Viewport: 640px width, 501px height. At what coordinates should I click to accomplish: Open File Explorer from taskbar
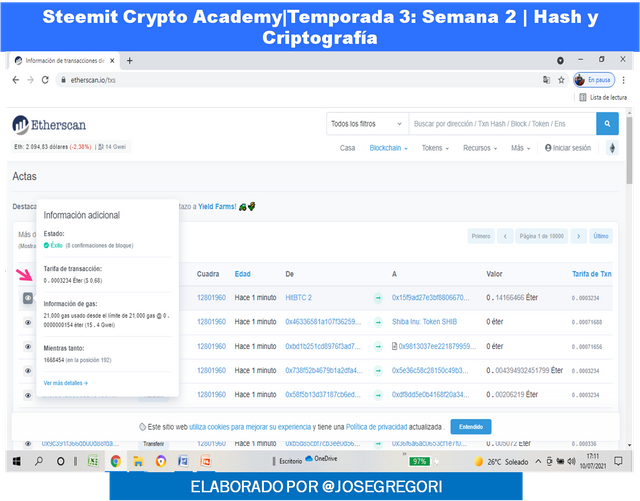coord(138,461)
